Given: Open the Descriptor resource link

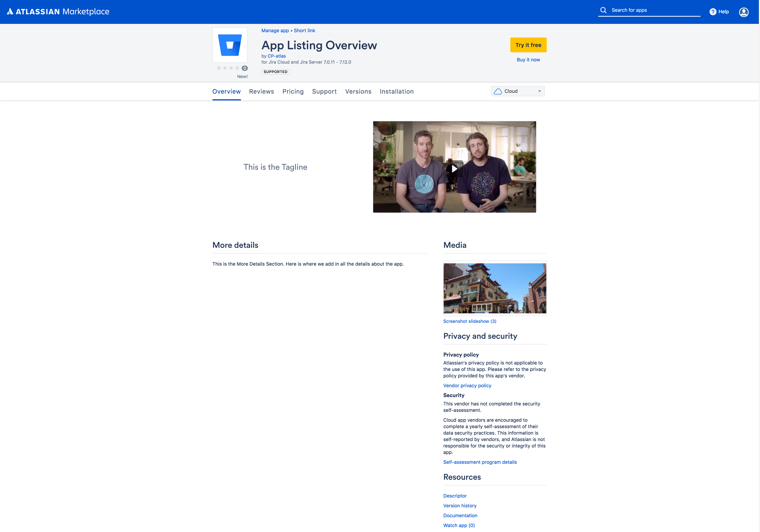Looking at the screenshot, I should click(x=454, y=496).
